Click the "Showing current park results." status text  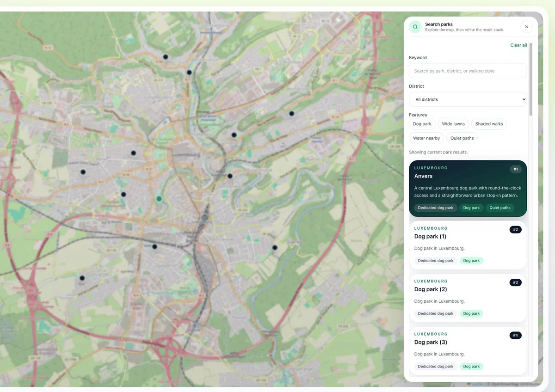coord(438,152)
